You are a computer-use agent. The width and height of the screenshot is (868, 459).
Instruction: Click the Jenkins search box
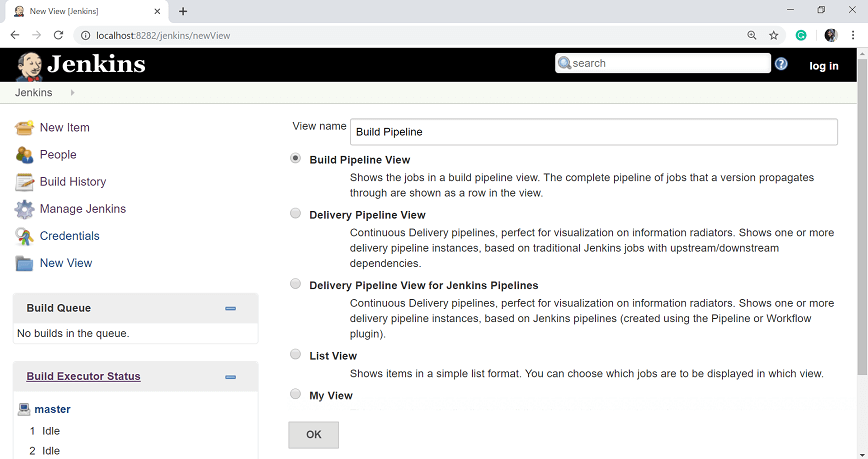(x=663, y=63)
